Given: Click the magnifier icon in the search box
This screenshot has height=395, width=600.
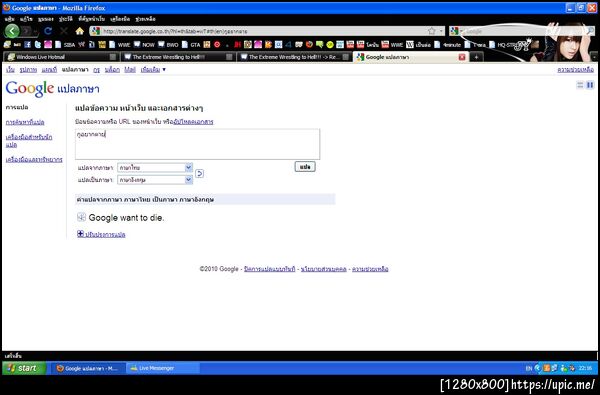Looking at the screenshot, I should 590,31.
